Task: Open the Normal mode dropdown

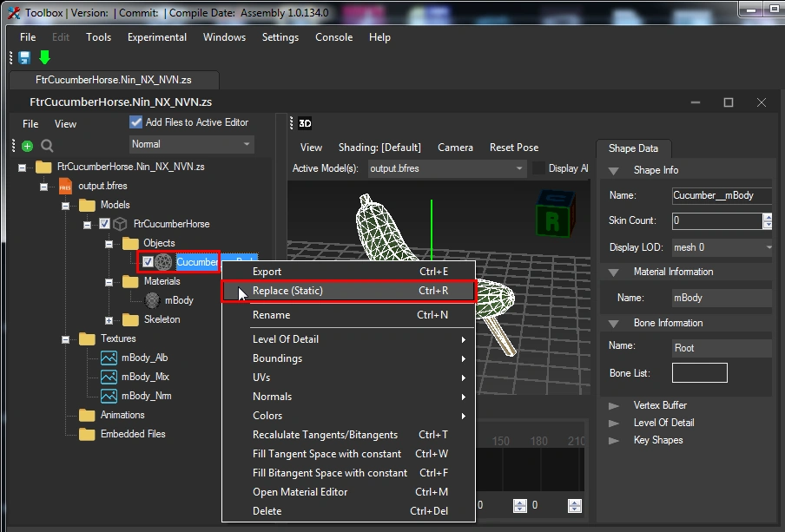Action: pyautogui.click(x=192, y=144)
